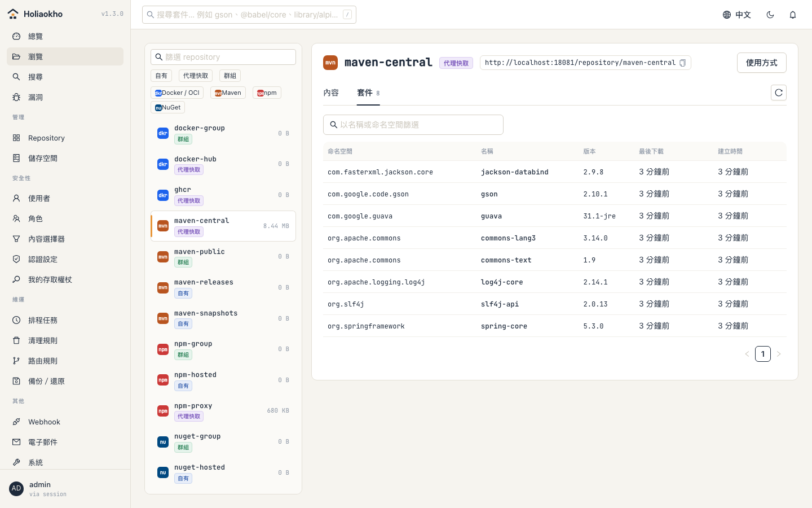Open 搜尋 in the sidebar
Viewport: 812px width, 508px height.
[x=65, y=77]
